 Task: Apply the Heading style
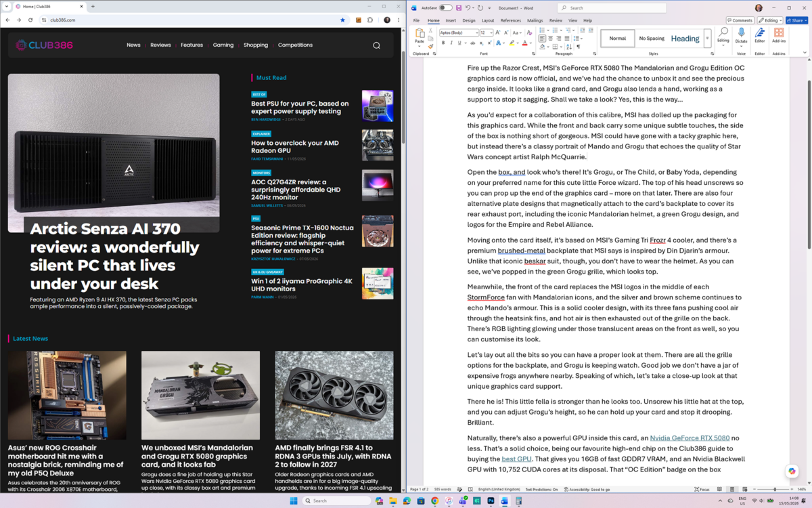point(685,39)
